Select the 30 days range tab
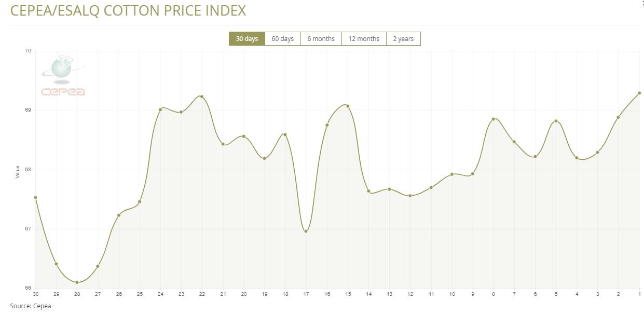The width and height of the screenshot is (644, 315). pos(246,39)
